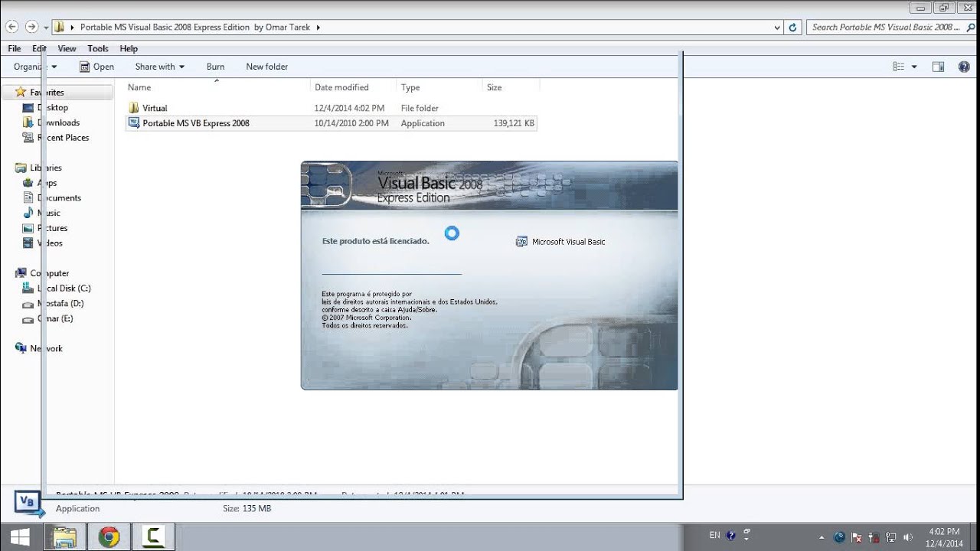Open the Help menu
Image resolution: width=980 pixels, height=551 pixels.
point(129,48)
